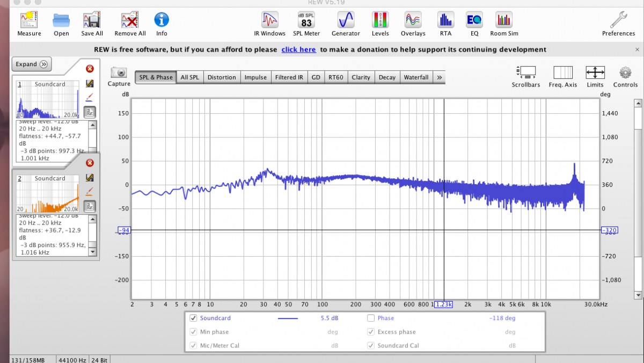Click the -94 dB cursor readout

pos(125,230)
